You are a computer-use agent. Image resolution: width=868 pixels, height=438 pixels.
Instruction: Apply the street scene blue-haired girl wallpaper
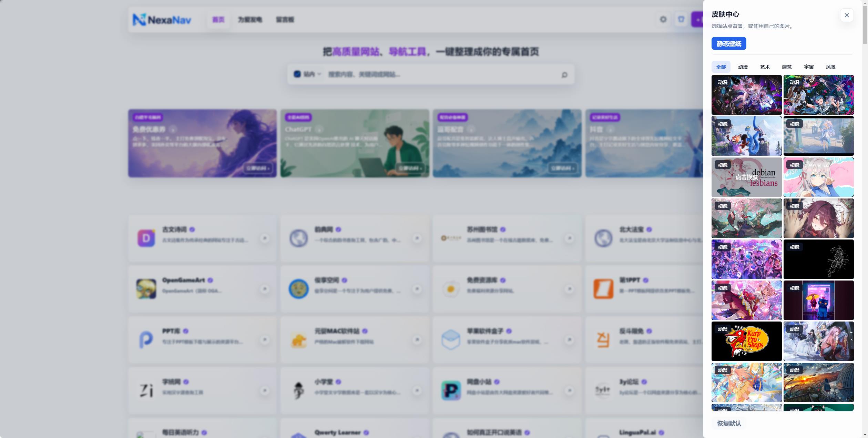(819, 136)
